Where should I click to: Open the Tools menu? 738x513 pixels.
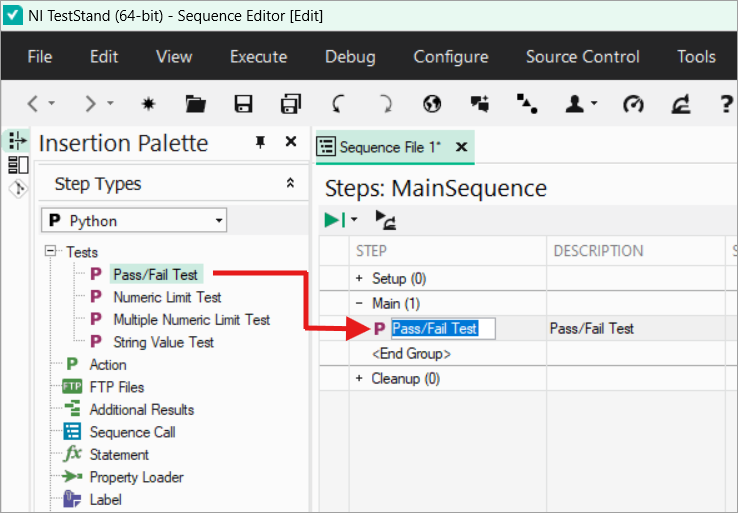696,57
